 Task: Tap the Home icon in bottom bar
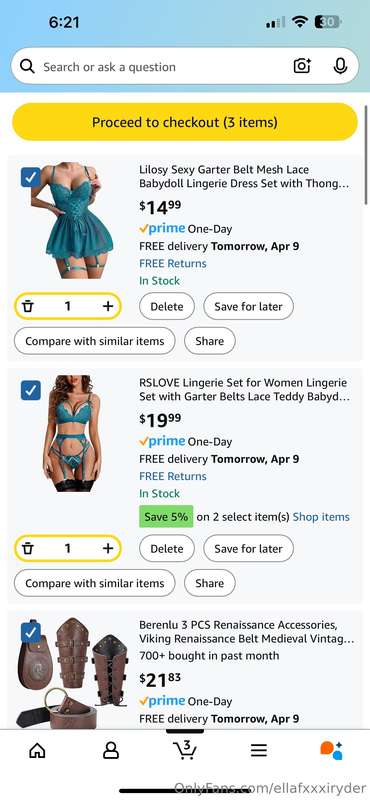[37, 750]
